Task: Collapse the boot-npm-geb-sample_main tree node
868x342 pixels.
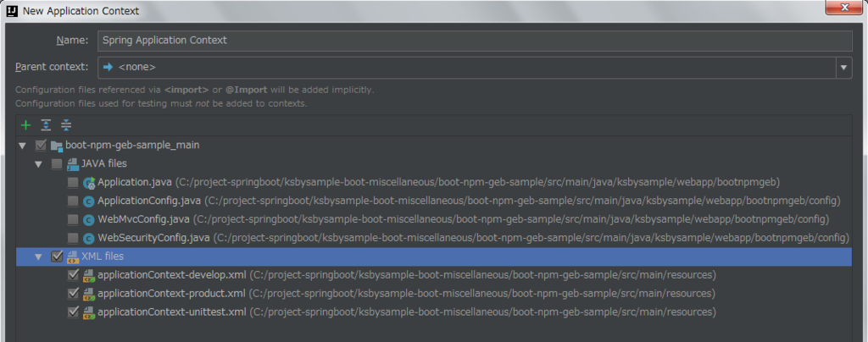Action: (x=23, y=146)
